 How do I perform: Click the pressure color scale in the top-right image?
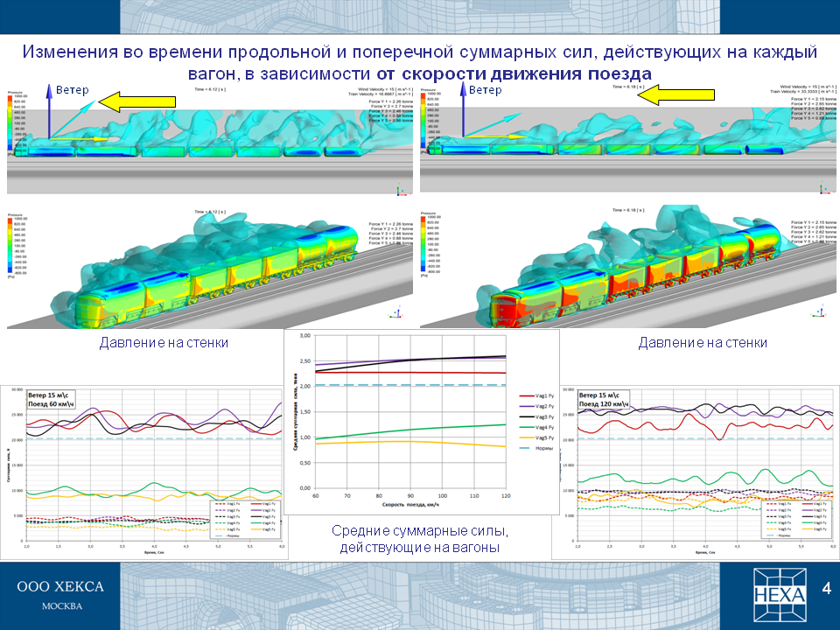(423, 122)
